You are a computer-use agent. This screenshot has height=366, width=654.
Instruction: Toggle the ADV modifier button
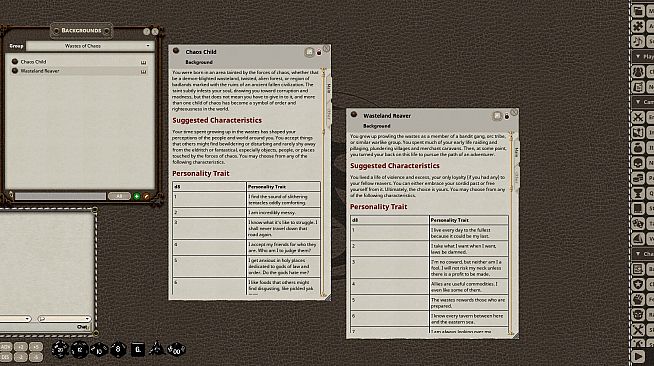tap(5, 347)
